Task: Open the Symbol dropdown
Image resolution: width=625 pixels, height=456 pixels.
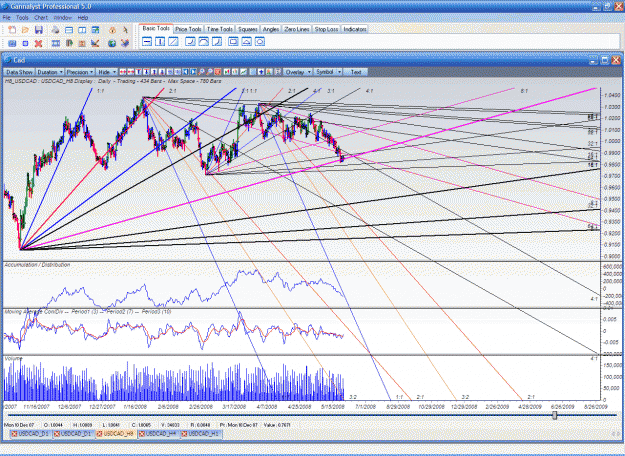Action: 328,72
